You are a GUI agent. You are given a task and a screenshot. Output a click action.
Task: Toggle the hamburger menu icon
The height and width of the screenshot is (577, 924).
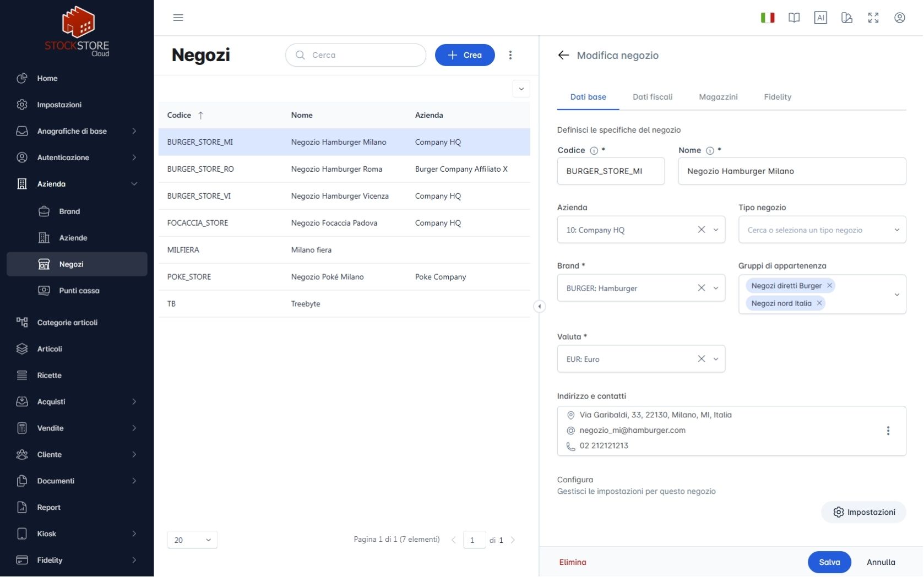(178, 18)
